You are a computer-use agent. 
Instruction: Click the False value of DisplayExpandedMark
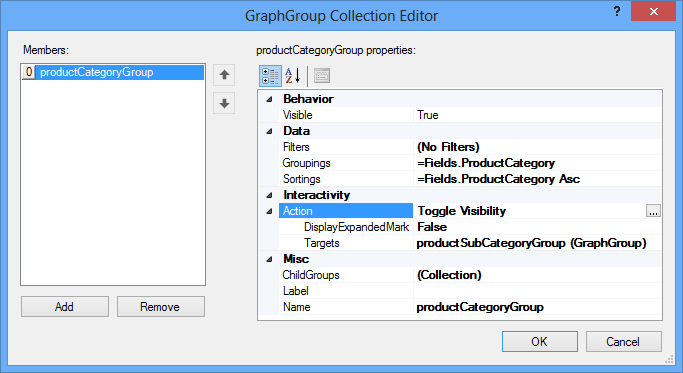[432, 227]
